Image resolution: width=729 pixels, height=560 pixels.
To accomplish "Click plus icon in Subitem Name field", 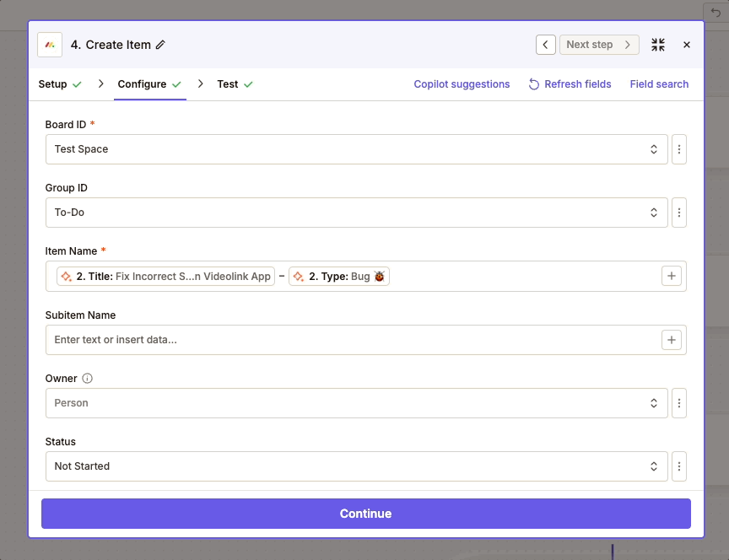I will [672, 340].
